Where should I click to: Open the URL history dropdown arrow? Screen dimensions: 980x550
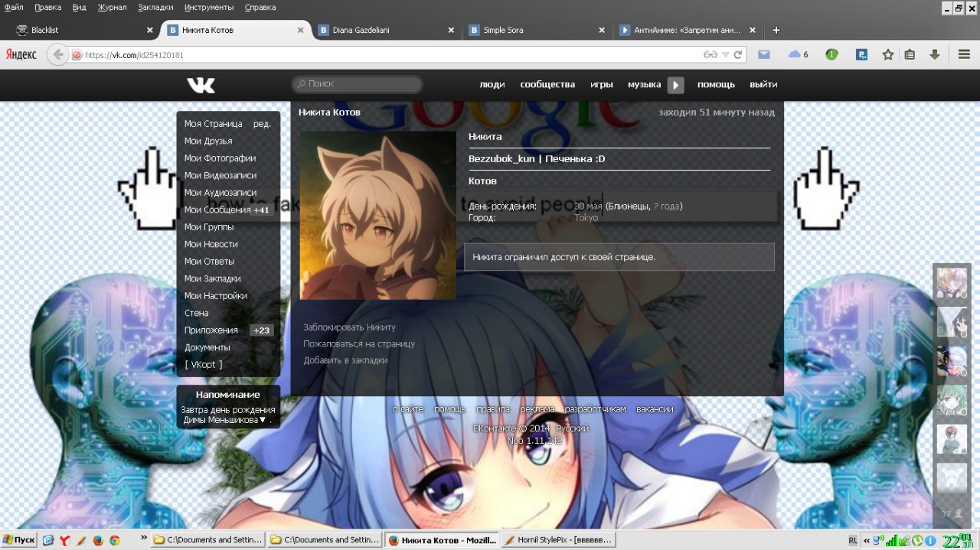click(726, 55)
